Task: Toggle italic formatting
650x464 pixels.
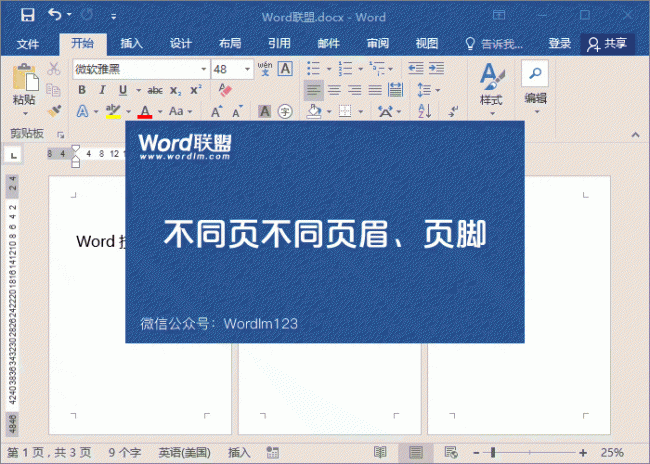Action: coord(102,90)
